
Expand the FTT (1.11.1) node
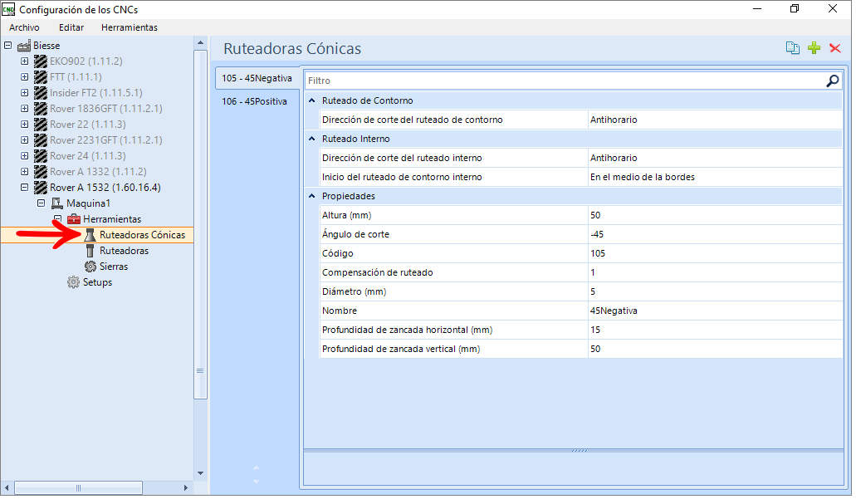(x=25, y=77)
